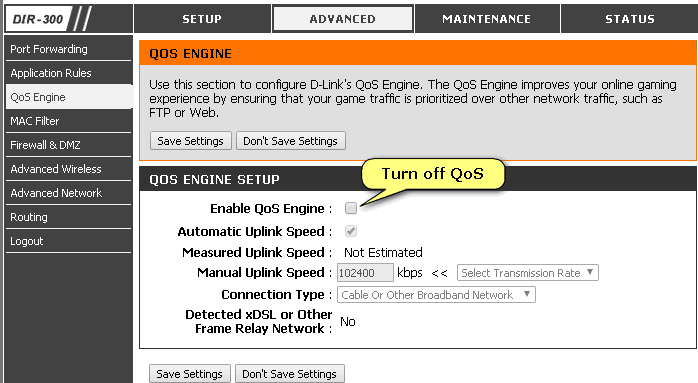Screen dimensions: 698x383
Task: Click top Save Settings button
Action: point(191,141)
